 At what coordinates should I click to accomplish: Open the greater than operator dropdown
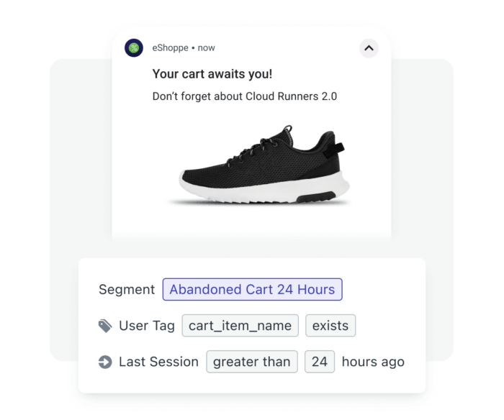click(x=252, y=362)
